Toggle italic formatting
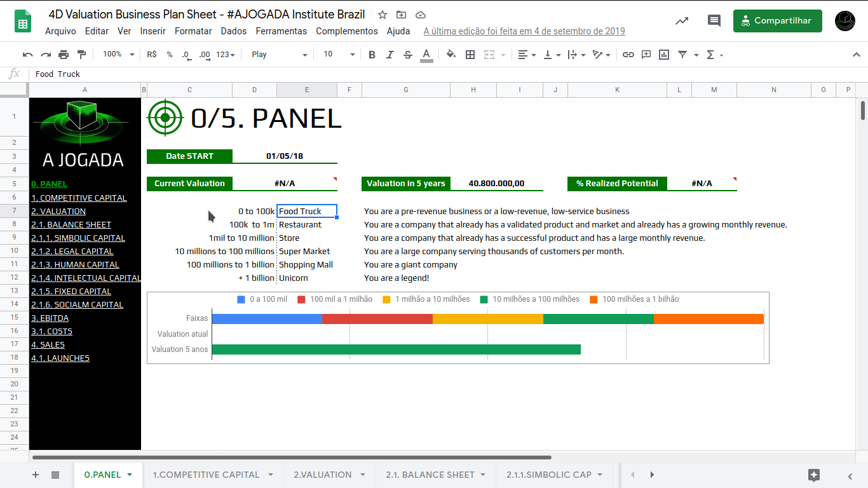The height and width of the screenshot is (488, 868). pyautogui.click(x=390, y=55)
